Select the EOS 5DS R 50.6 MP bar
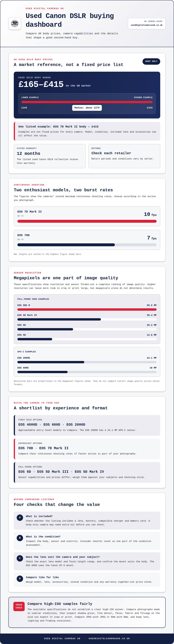Image resolution: width=174 pixels, height=644 pixels. (x=87, y=309)
